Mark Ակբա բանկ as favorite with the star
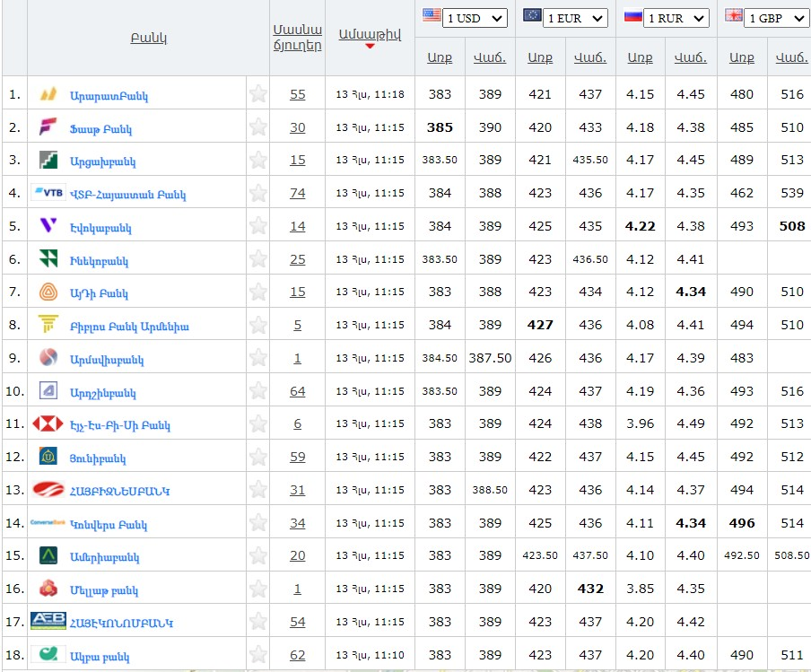 258,655
